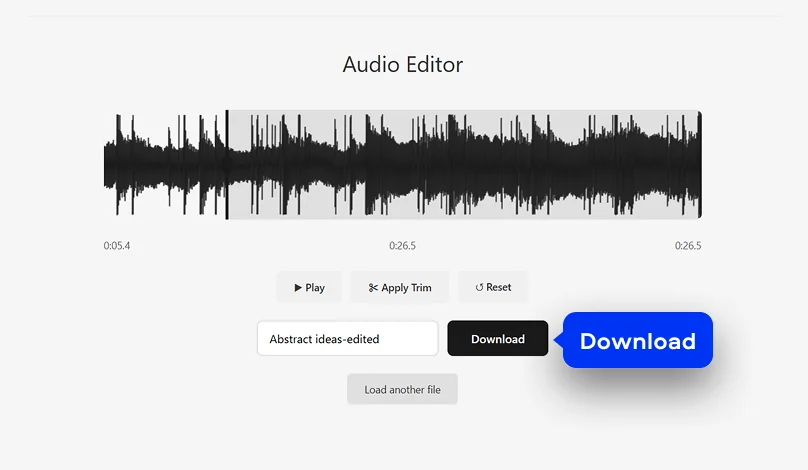Screen dimensions: 808x470
Task: Click the Reset button
Action: click(493, 287)
